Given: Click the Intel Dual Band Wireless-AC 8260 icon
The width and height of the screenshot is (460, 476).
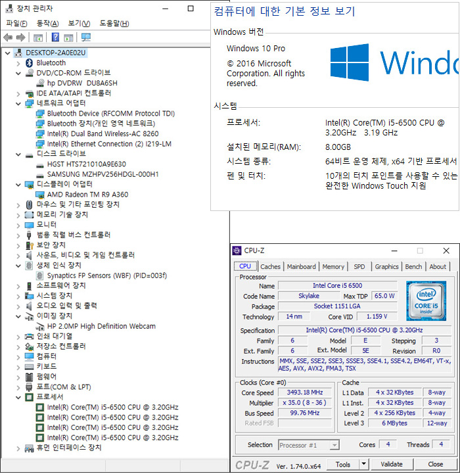Looking at the screenshot, I should point(40,134).
